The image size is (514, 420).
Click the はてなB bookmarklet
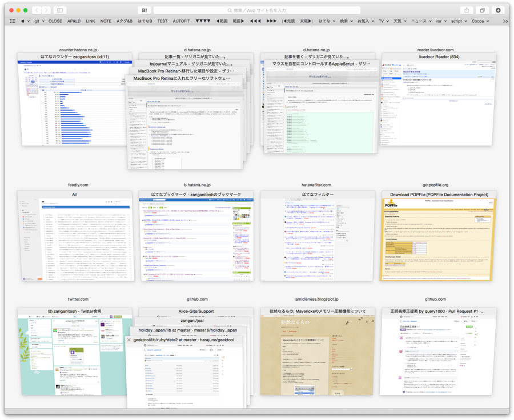click(x=145, y=21)
